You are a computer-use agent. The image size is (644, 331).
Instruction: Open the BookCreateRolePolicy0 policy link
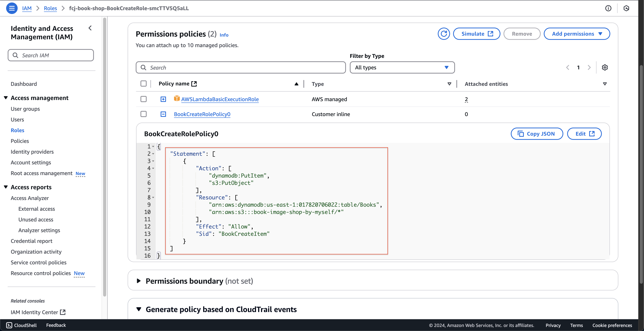tap(202, 114)
